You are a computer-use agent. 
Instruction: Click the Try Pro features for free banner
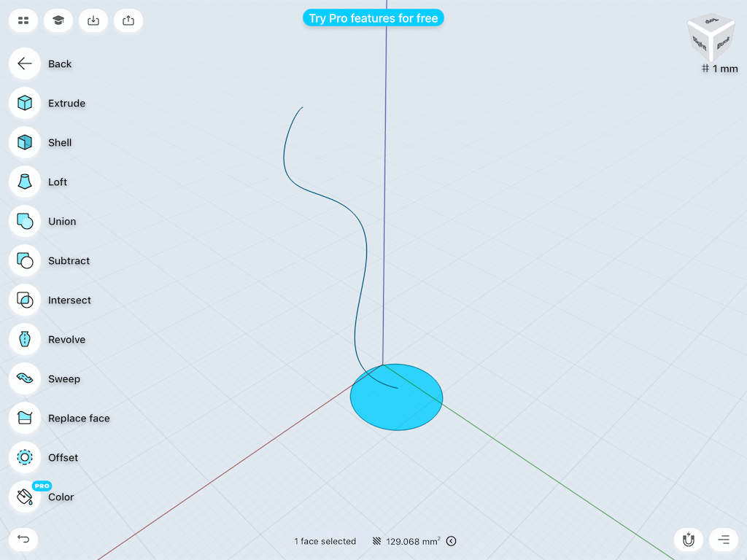pyautogui.click(x=373, y=18)
